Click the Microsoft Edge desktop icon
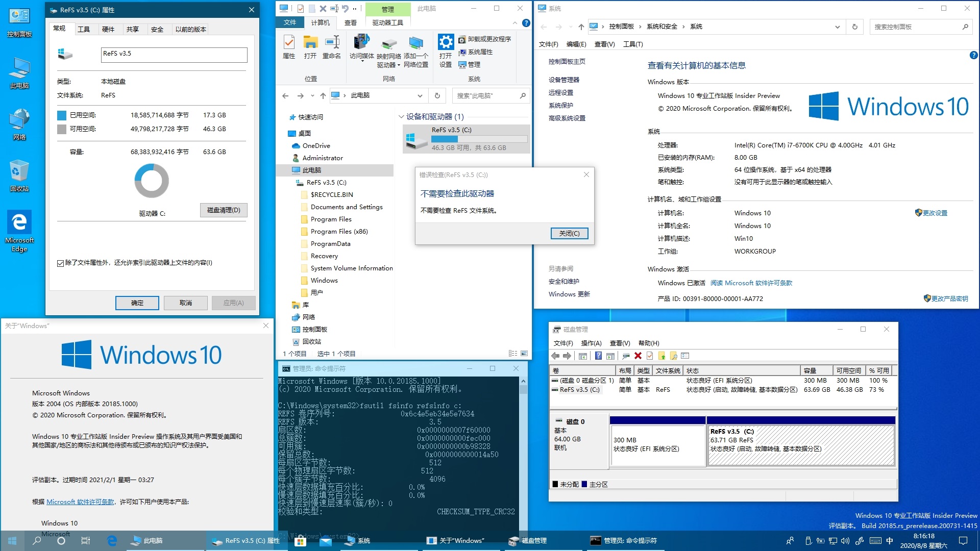 click(x=19, y=231)
